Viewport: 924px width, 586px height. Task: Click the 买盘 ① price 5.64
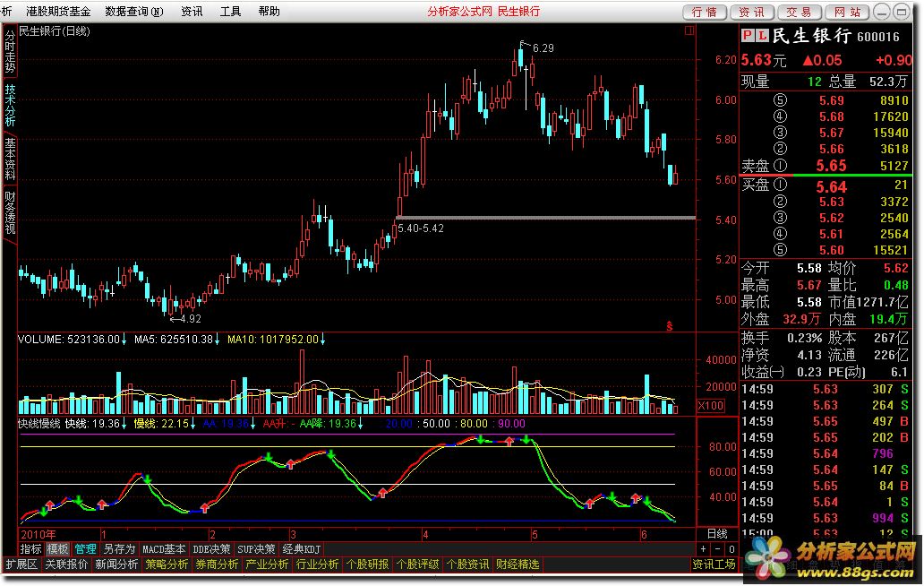point(831,187)
